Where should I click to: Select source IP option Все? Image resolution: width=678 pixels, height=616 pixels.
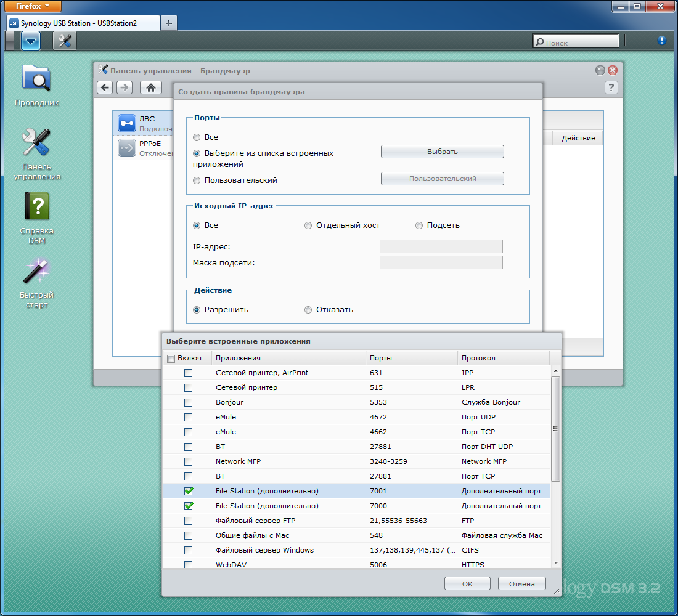tap(197, 225)
